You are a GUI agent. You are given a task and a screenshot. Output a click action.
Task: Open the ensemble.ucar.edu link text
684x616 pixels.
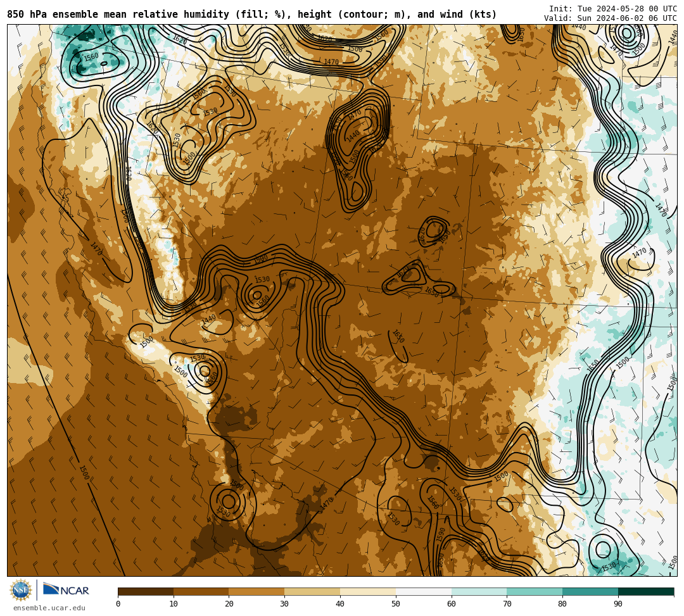(x=49, y=608)
